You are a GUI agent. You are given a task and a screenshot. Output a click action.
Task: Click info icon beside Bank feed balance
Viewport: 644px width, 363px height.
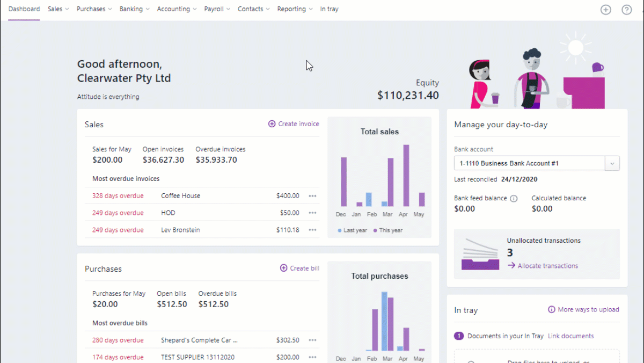pos(514,199)
